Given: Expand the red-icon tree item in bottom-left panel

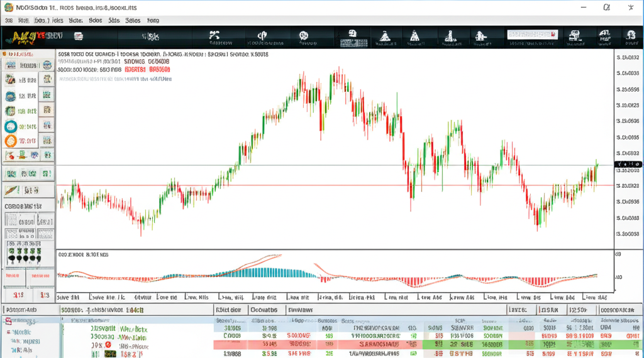Looking at the screenshot, I should (9, 321).
